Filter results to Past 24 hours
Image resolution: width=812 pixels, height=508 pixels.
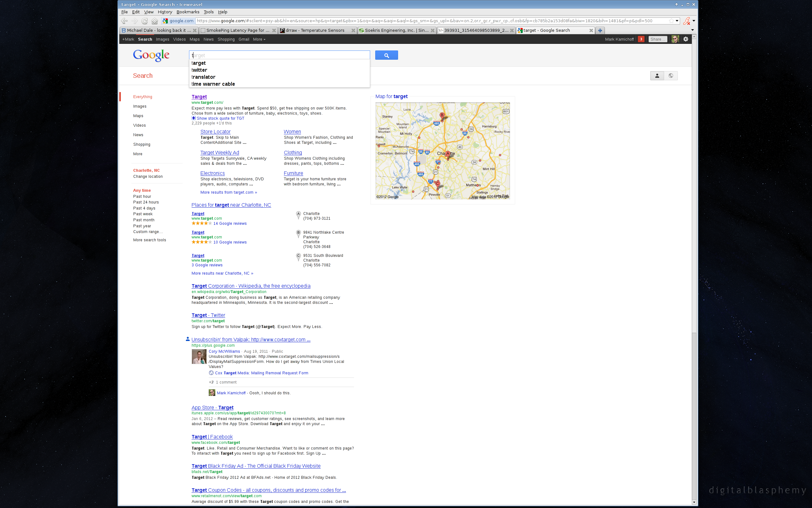click(x=146, y=202)
